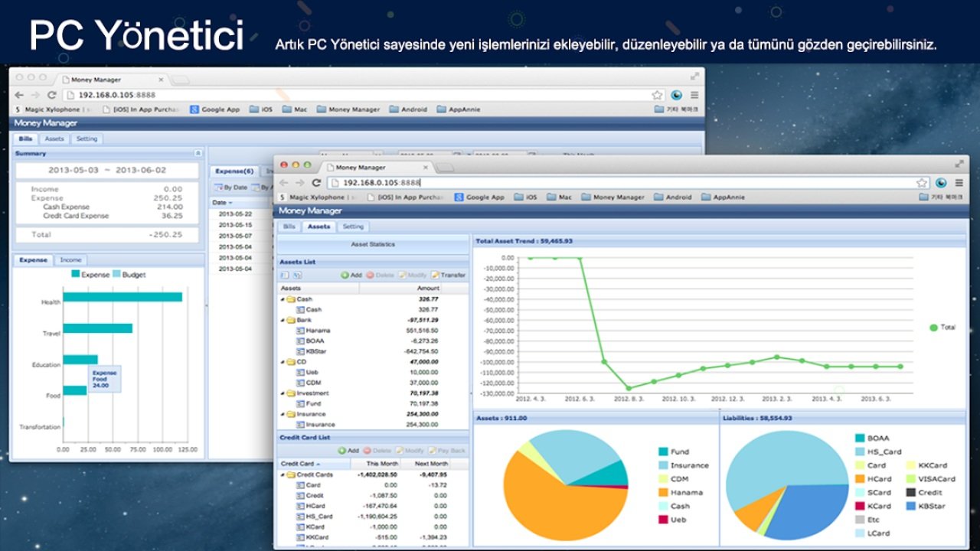Click the browser reload icon in front window
Screen dimensions: 980x551
pos(316,183)
